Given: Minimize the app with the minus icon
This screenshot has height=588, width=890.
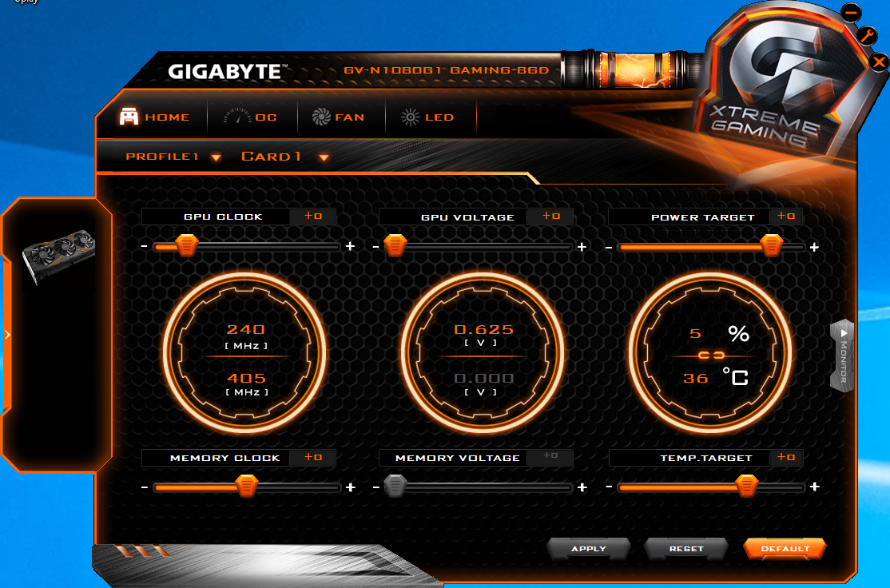Looking at the screenshot, I should pos(851,13).
